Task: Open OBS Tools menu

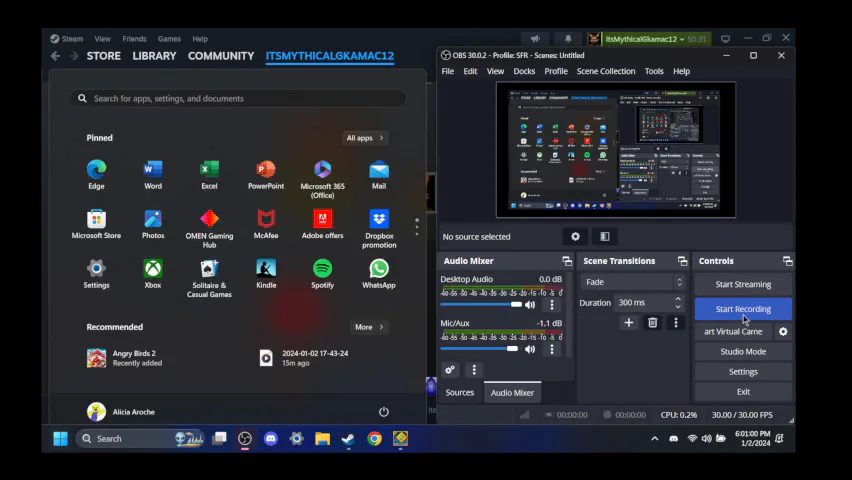Action: coord(654,71)
